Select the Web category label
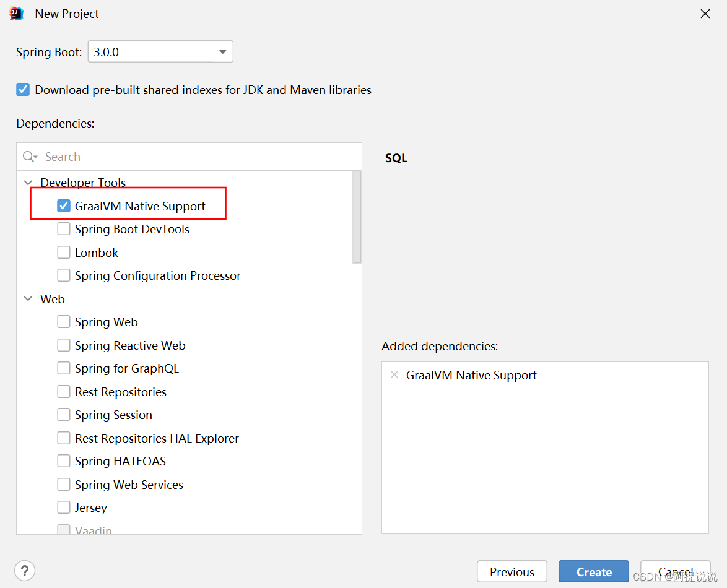Viewport: 727px width, 588px height. click(x=53, y=299)
